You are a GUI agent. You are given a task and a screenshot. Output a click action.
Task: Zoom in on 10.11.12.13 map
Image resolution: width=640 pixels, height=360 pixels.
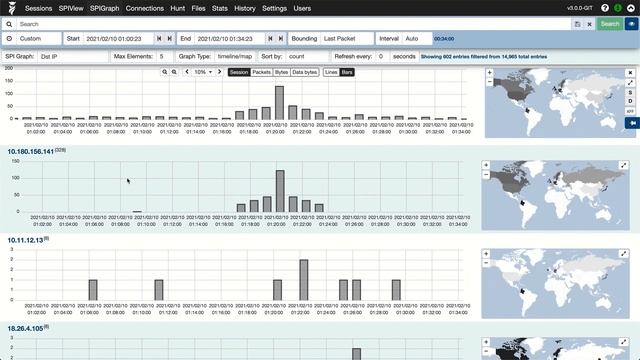(486, 254)
